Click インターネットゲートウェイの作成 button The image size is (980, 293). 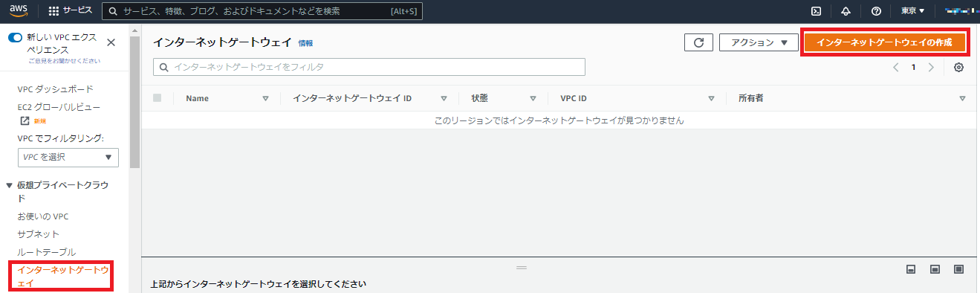click(884, 42)
